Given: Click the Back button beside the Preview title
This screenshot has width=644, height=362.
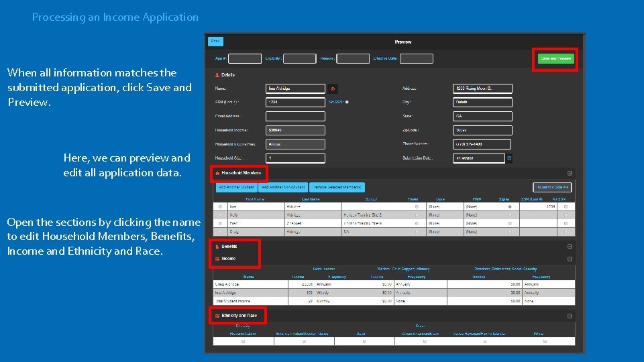Looking at the screenshot, I should (x=215, y=42).
